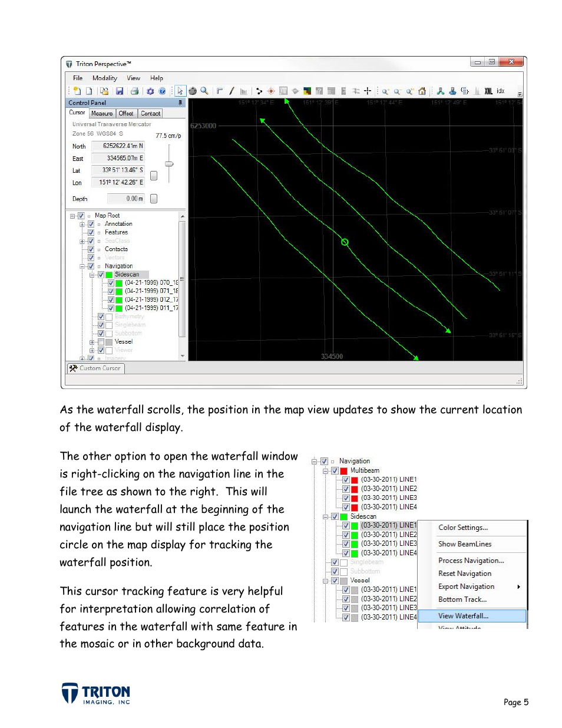Viewport: 562px width, 728px height.
Task: Toggle checkbox for line 070_18
Action: [111, 283]
